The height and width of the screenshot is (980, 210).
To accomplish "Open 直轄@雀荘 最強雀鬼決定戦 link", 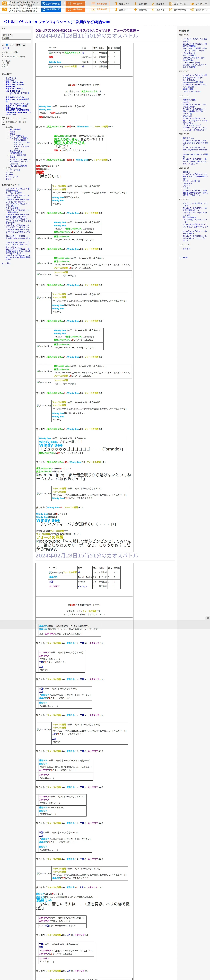I will pyautogui.click(x=17, y=110).
